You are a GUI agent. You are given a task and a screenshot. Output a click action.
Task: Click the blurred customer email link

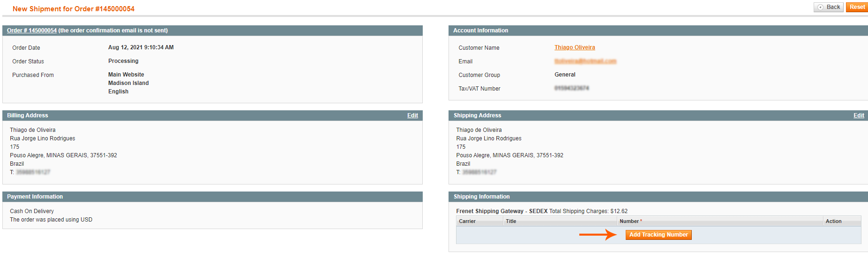click(585, 61)
